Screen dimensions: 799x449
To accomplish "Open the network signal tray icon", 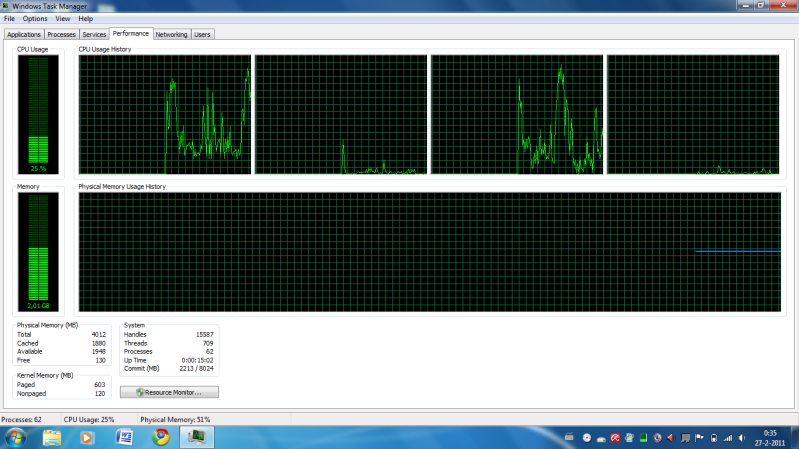I will click(728, 438).
